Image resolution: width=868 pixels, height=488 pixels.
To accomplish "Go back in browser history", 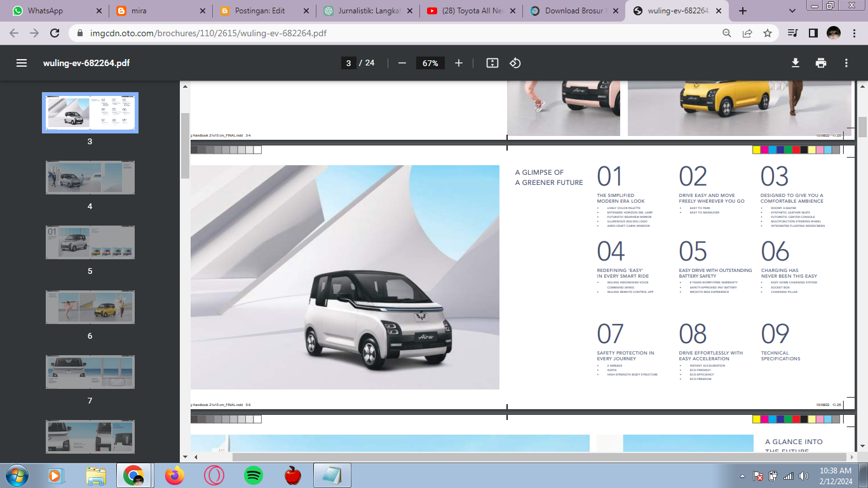I will click(14, 33).
